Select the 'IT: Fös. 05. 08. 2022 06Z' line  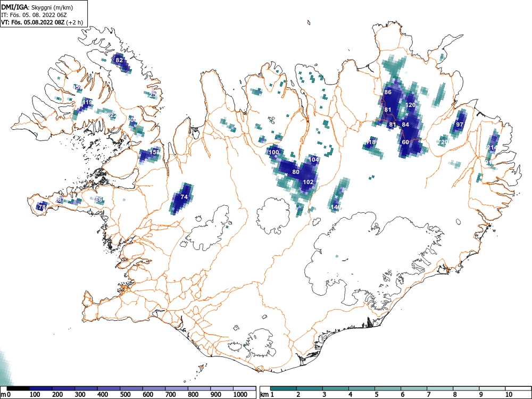[x=34, y=15]
